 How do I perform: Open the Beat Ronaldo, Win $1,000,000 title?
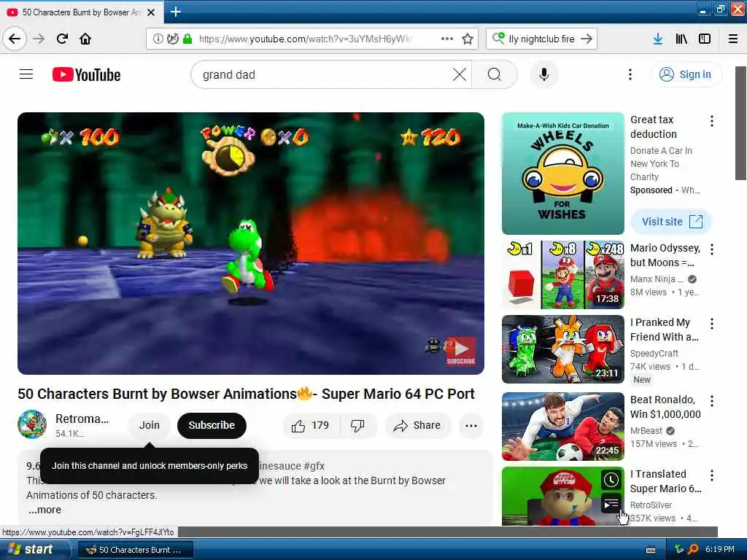[x=665, y=407]
